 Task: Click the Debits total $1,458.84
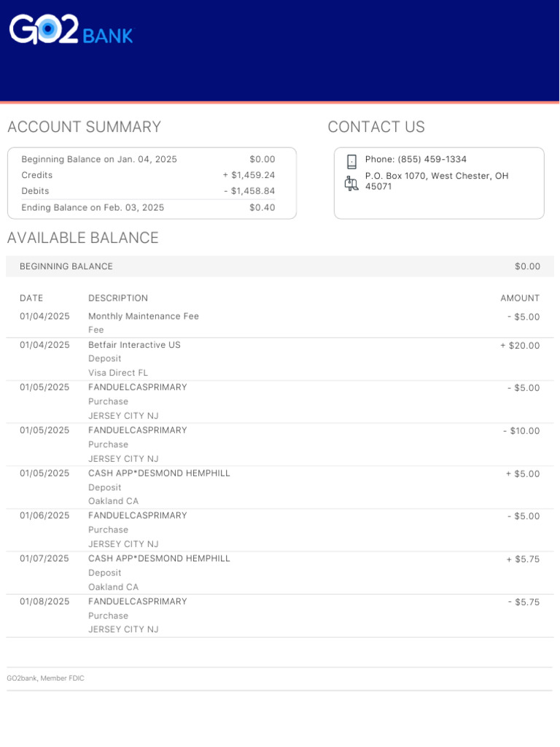coord(249,191)
